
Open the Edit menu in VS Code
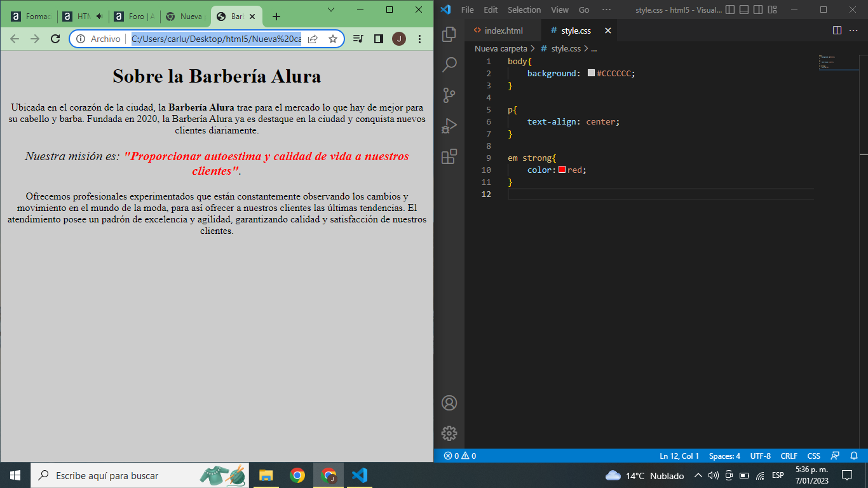[x=491, y=10]
